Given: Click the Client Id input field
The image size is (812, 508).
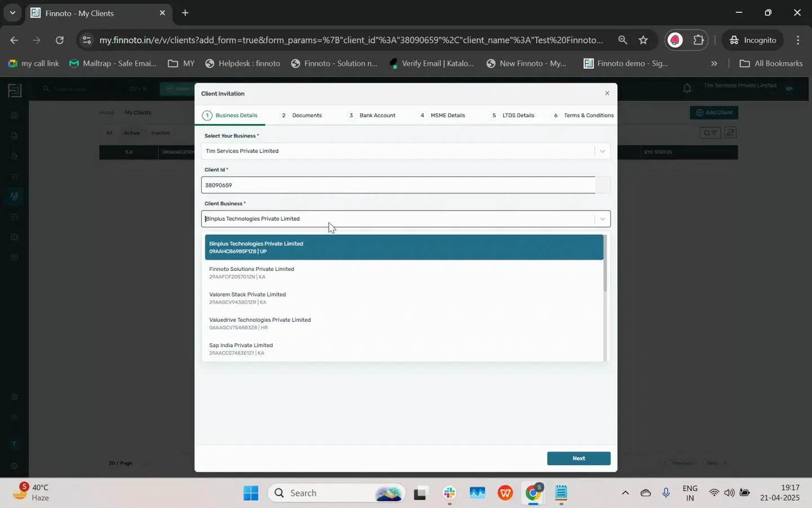Looking at the screenshot, I should pos(398,185).
